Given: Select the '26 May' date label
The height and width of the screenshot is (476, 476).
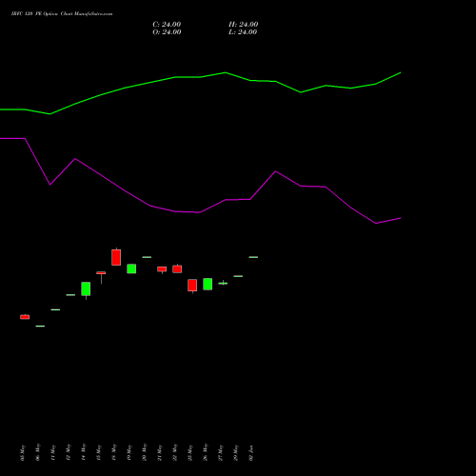Looking at the screenshot, I should point(206,453).
